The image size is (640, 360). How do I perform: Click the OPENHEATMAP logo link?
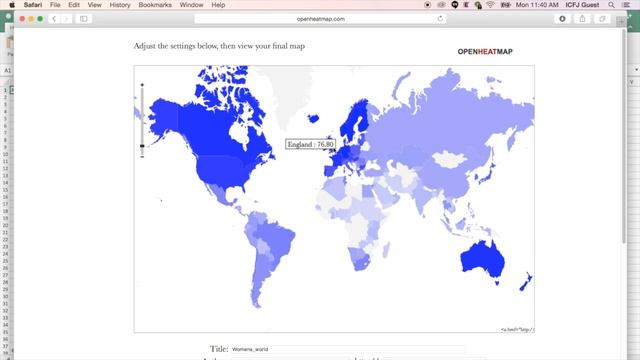point(485,51)
